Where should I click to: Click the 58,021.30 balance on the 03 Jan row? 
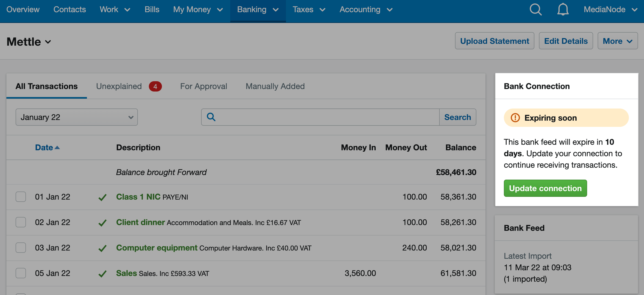(x=458, y=248)
